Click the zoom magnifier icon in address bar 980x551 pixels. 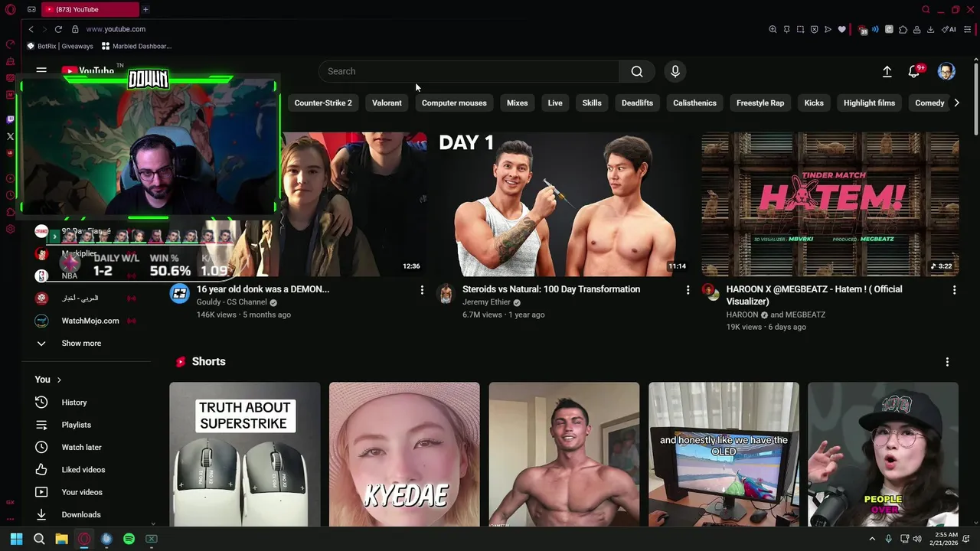[x=773, y=29]
